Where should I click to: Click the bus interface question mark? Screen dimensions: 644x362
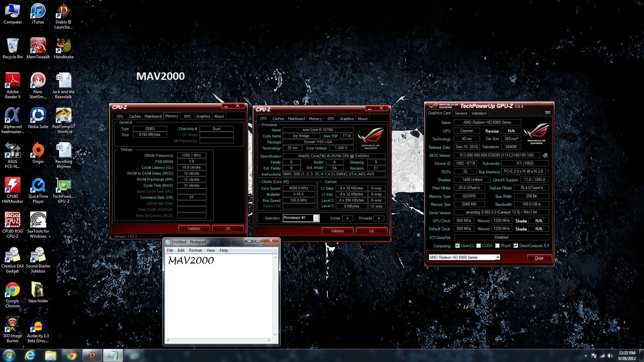pos(548,171)
